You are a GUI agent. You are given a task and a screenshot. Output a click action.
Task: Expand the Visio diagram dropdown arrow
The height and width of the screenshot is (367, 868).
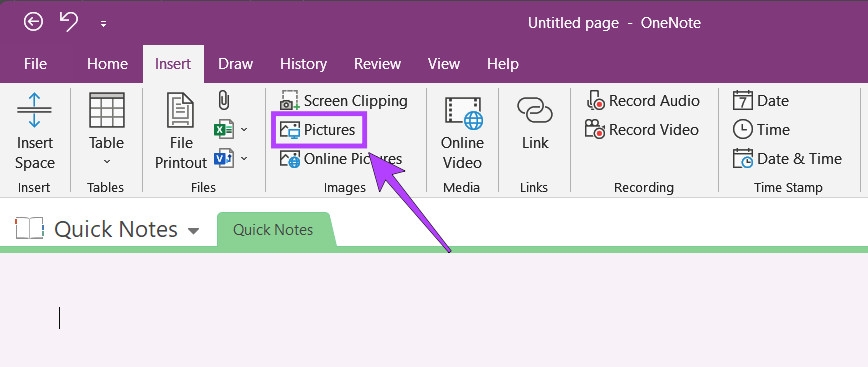244,159
